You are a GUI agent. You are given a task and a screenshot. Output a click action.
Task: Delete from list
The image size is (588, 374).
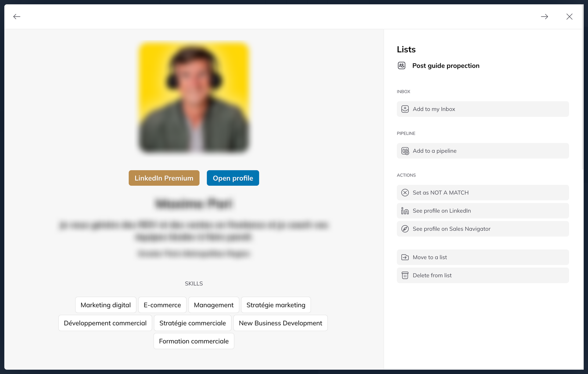[x=483, y=275]
